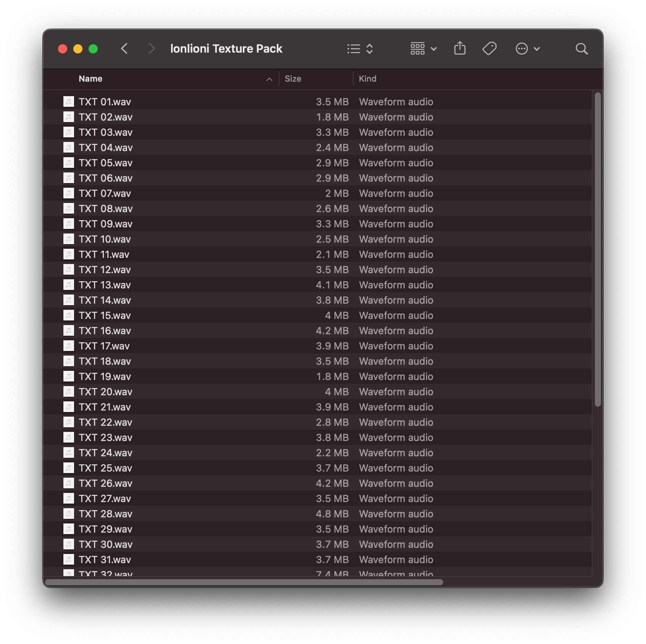Click the audio file icon for TXT 16.wav
This screenshot has width=646, height=644.
pos(68,331)
